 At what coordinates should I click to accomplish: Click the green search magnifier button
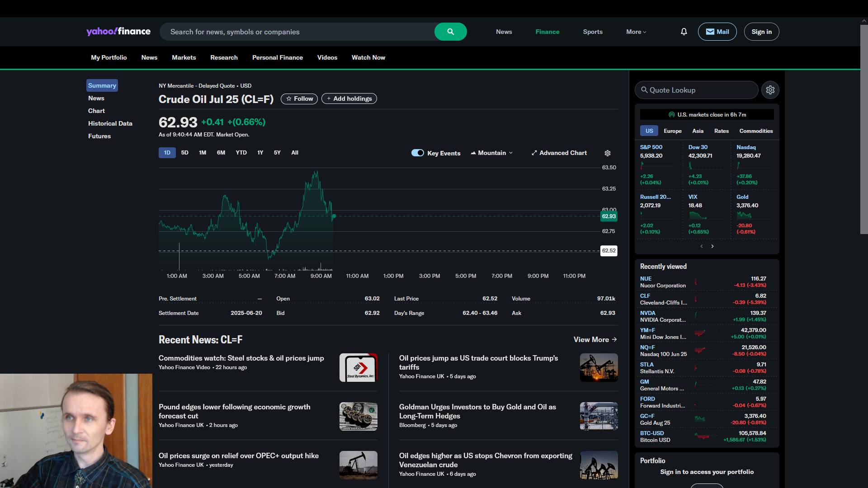[x=450, y=32]
